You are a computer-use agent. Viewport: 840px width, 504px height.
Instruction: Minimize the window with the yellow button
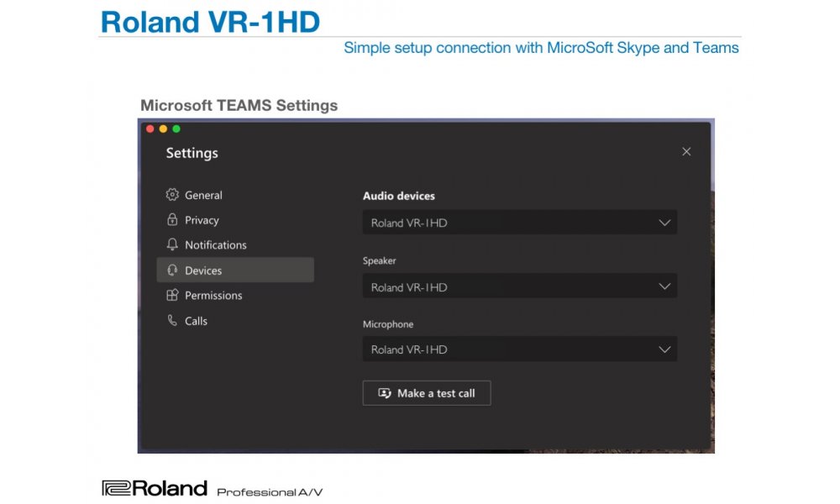click(163, 129)
